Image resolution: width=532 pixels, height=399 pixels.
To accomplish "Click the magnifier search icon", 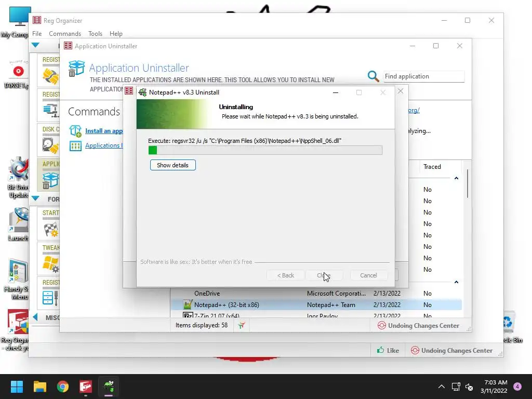I will pos(373,76).
